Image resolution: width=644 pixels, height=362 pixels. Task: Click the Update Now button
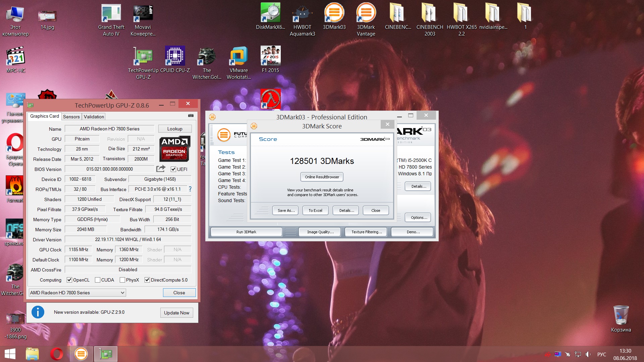coord(176,313)
